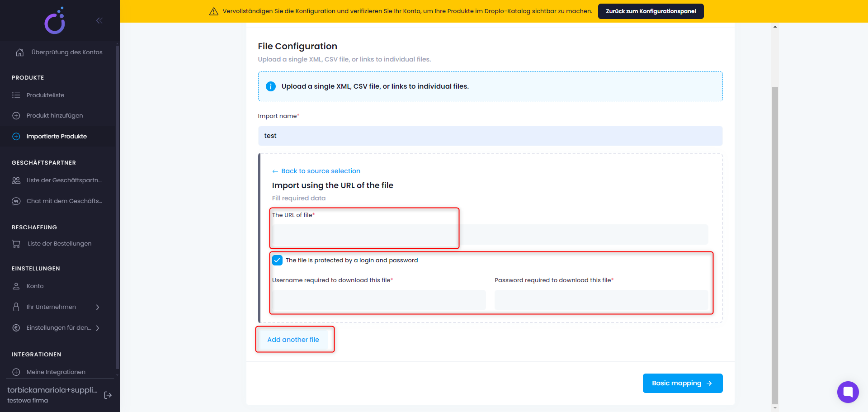
Task: Expand the Einstellungen für den submenu chevron
Action: point(98,328)
